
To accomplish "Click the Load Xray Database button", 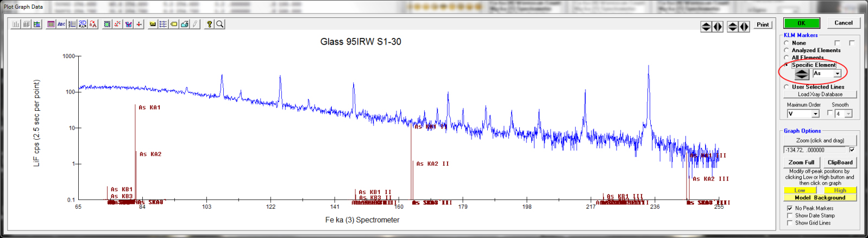I will pyautogui.click(x=820, y=95).
